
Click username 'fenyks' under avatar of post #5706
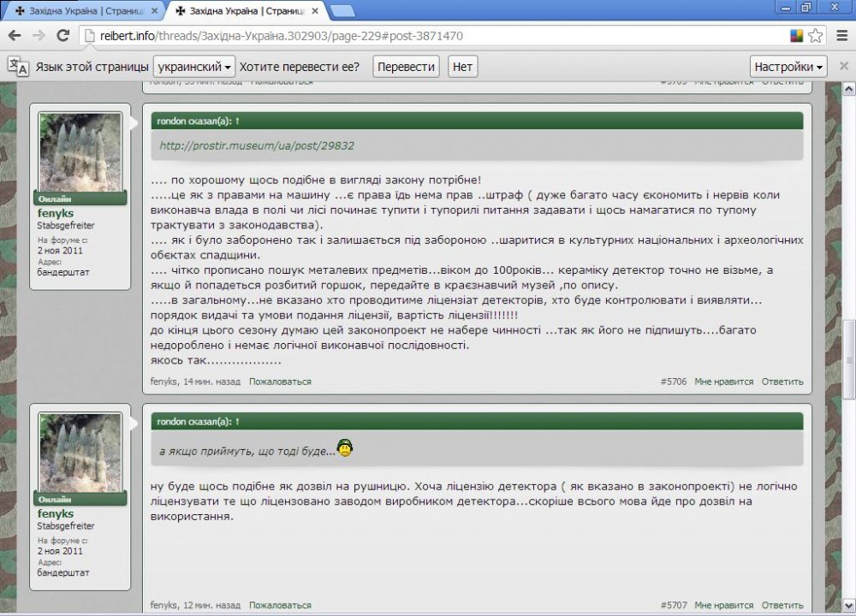(x=55, y=213)
